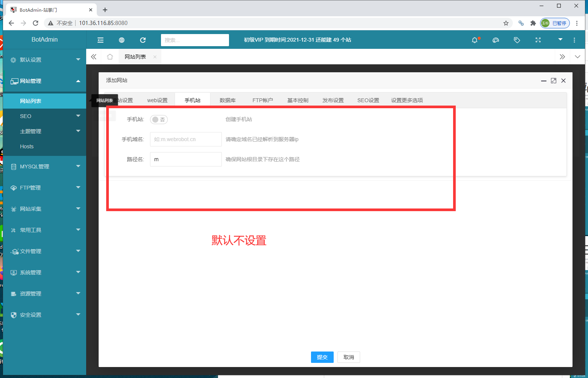Click VIP expiry text in header
Image resolution: width=588 pixels, height=378 pixels.
(297, 40)
